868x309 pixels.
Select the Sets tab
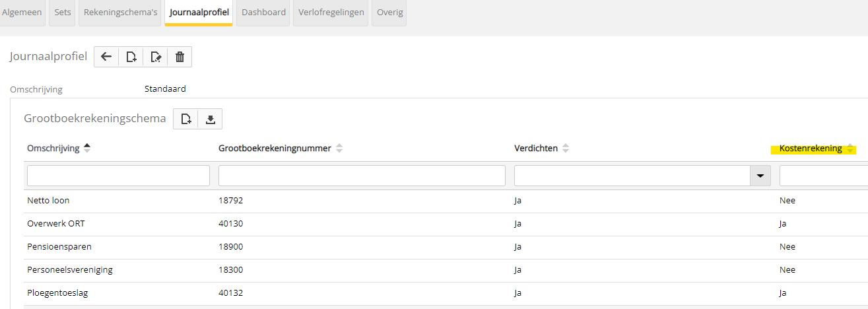(x=63, y=13)
